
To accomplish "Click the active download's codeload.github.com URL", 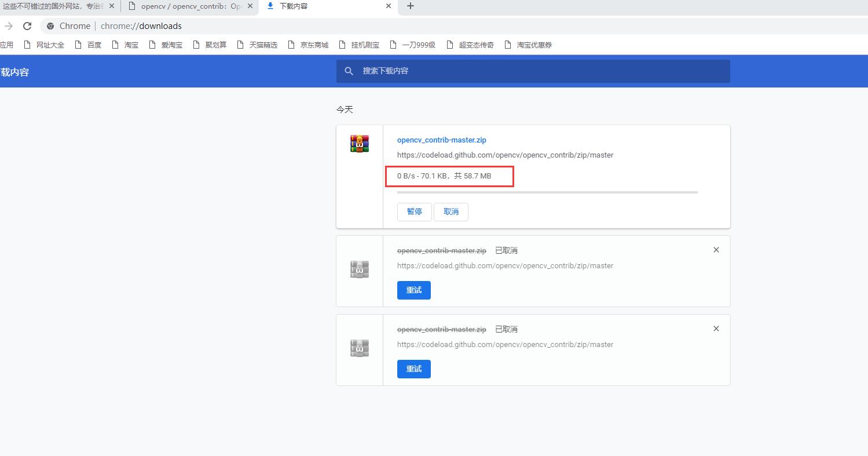I will (505, 155).
